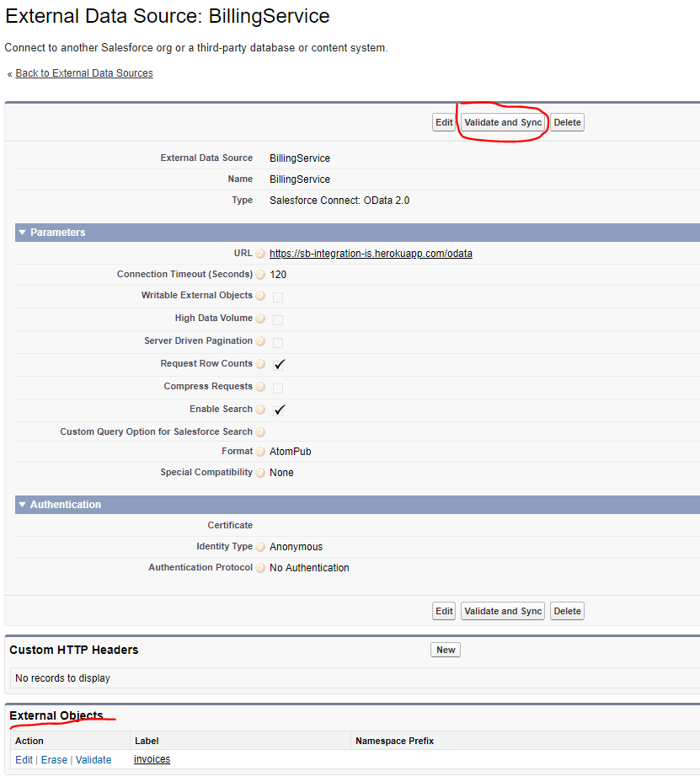Open help icon for Connection Timeout (Seconds)
The image size is (700, 782).
tap(260, 275)
